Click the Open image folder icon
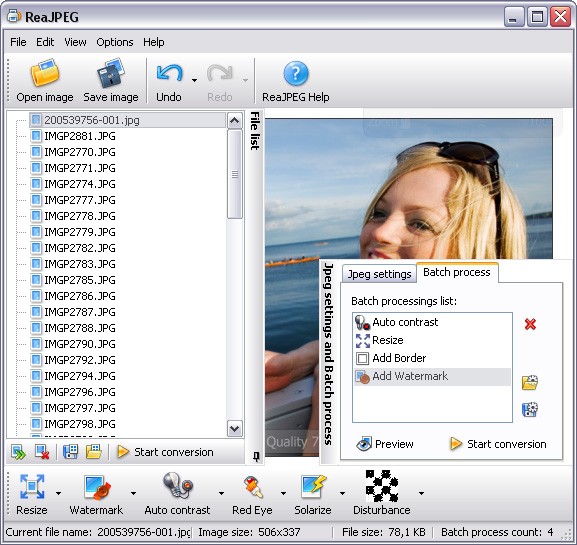 point(45,73)
